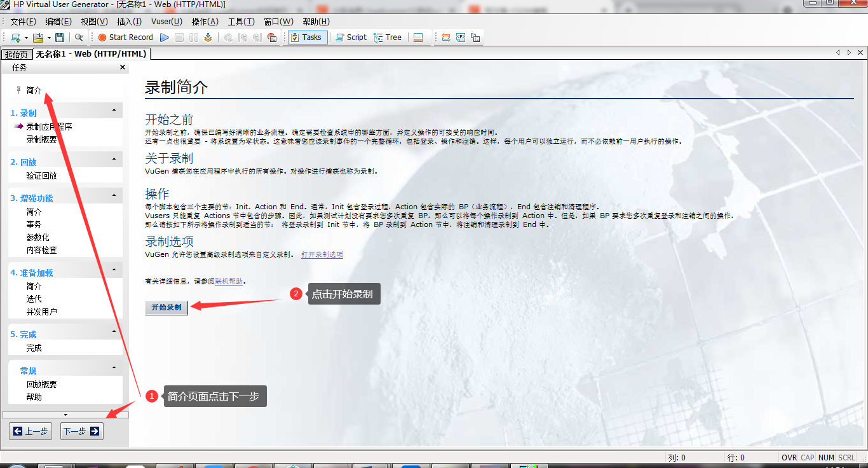Open the 文件(F) menu

[23, 22]
